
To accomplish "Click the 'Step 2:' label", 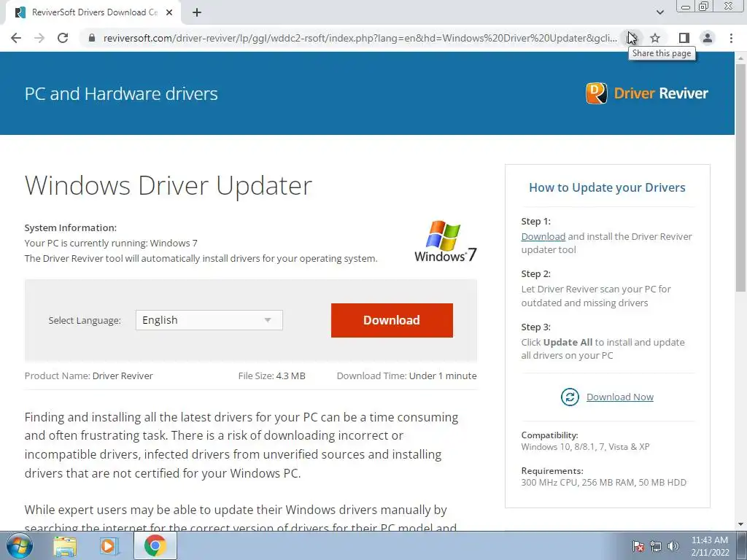I will coord(536,274).
